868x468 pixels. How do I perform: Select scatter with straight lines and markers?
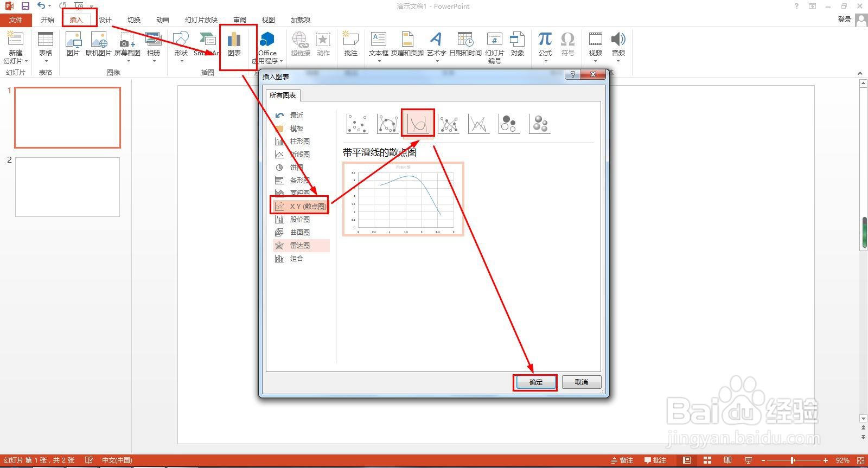tap(449, 123)
